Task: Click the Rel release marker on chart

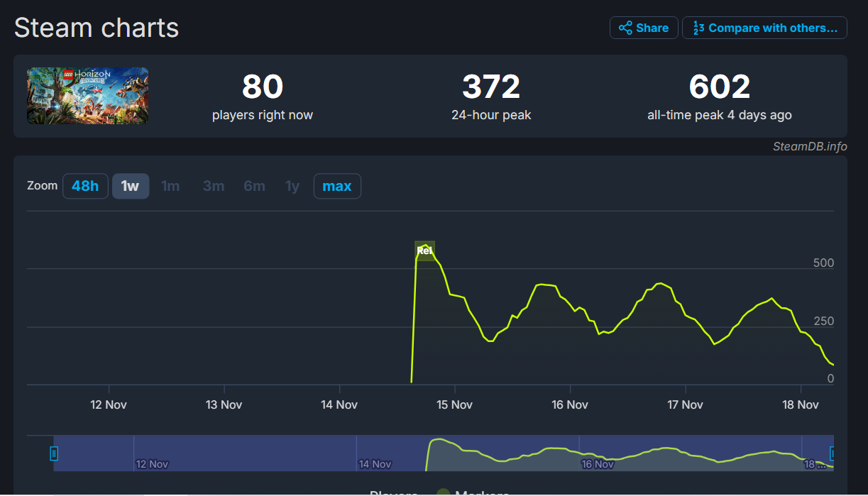Action: point(424,250)
